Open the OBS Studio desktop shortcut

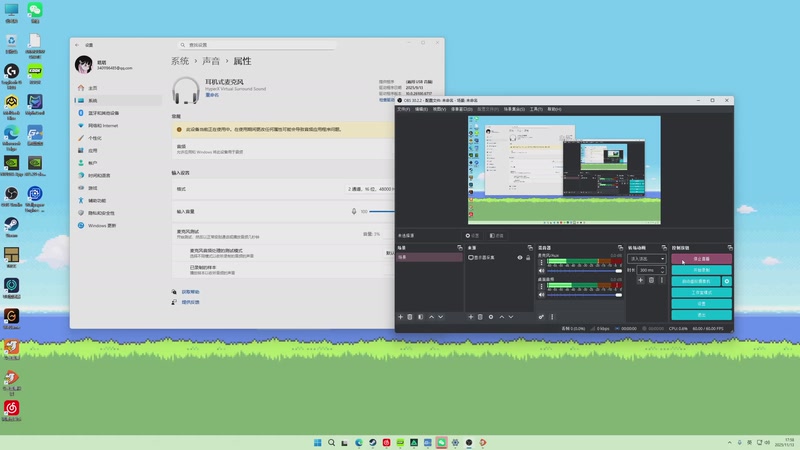pos(11,196)
